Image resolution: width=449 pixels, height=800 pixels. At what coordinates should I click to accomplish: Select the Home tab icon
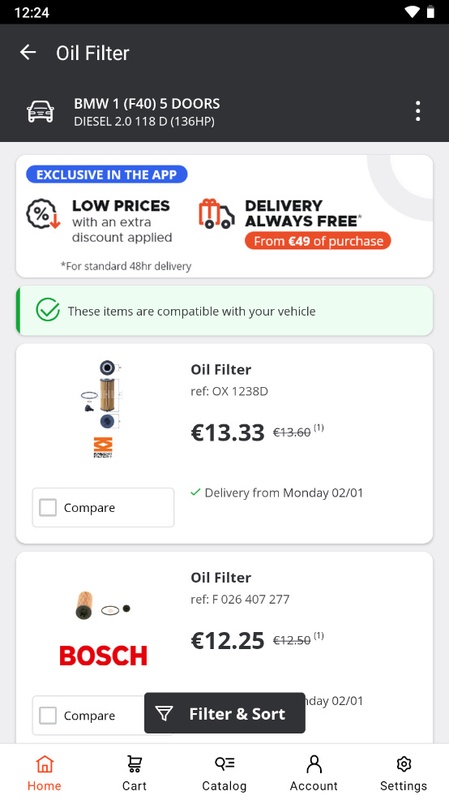(44, 764)
